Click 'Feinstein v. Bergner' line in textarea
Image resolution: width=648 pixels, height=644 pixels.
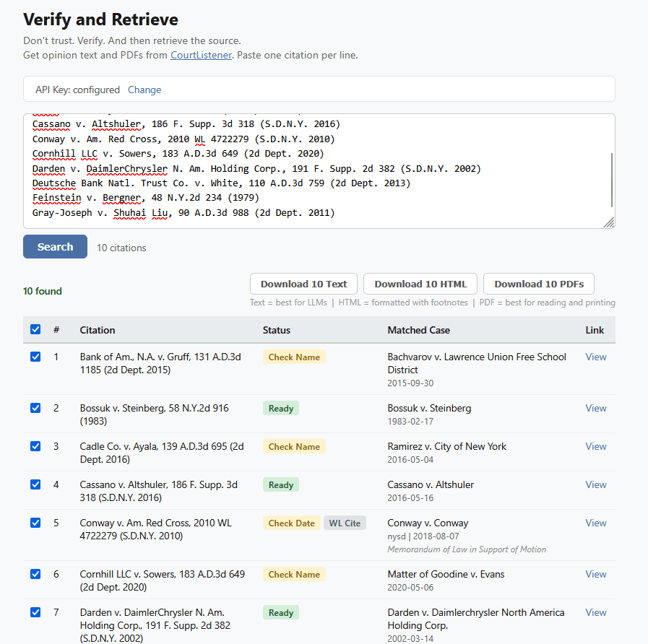(146, 198)
